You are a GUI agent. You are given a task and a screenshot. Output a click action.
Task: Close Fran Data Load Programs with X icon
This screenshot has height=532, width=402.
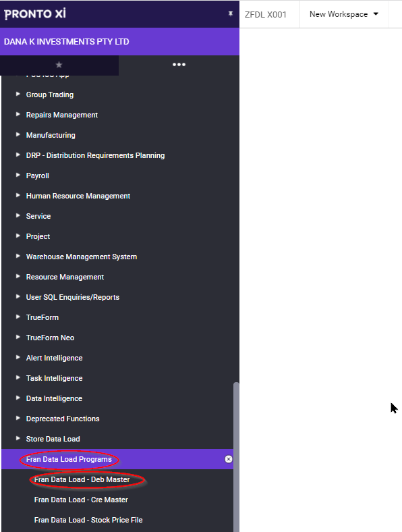pyautogui.click(x=229, y=459)
